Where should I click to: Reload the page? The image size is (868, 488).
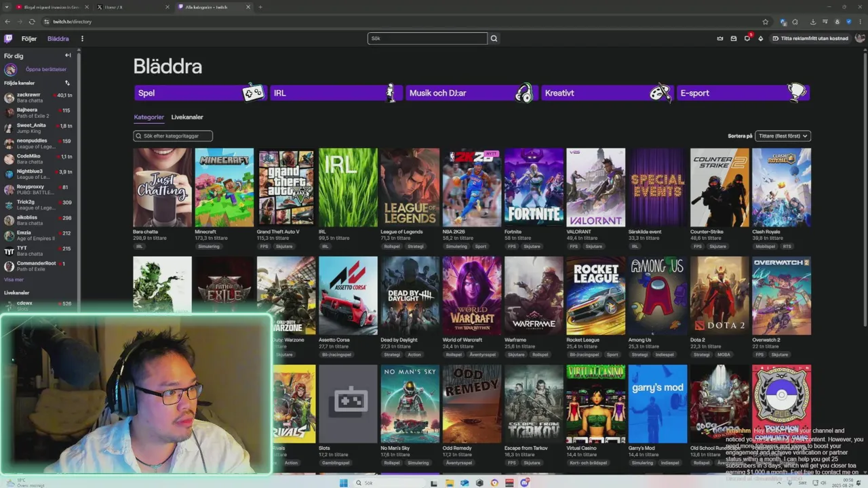pyautogui.click(x=32, y=22)
